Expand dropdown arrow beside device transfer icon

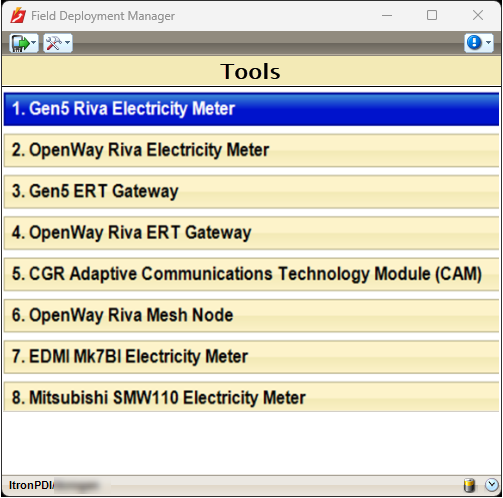click(x=34, y=43)
